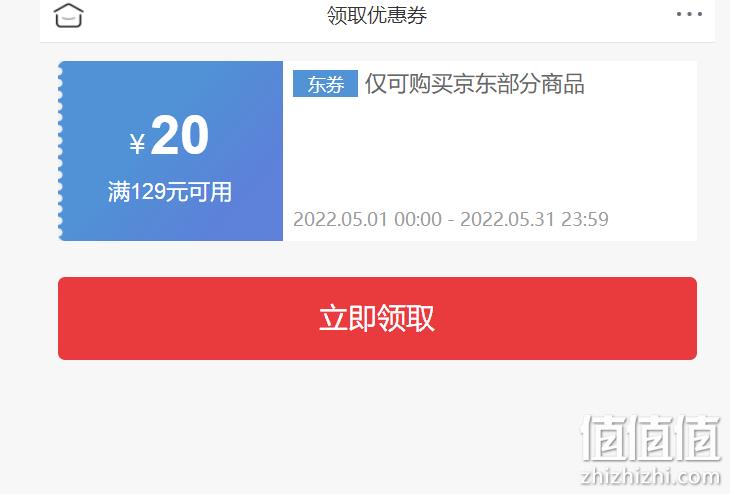The height and width of the screenshot is (494, 730).
Task: Select the 满129元可用 condition text
Action: pos(169,192)
